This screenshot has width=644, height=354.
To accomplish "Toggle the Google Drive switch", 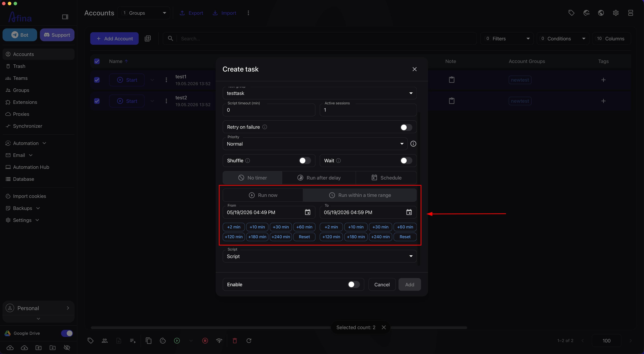I will click(67, 333).
